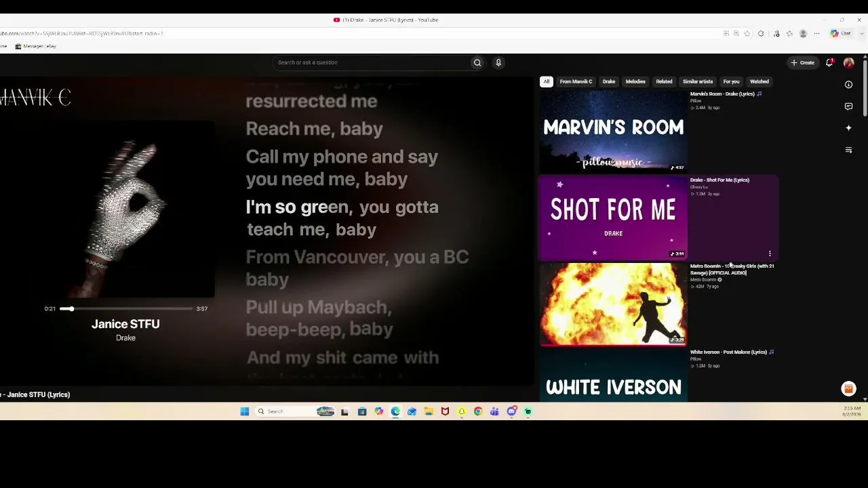
Task: Play the Shot For Me thumbnail
Action: tap(614, 218)
